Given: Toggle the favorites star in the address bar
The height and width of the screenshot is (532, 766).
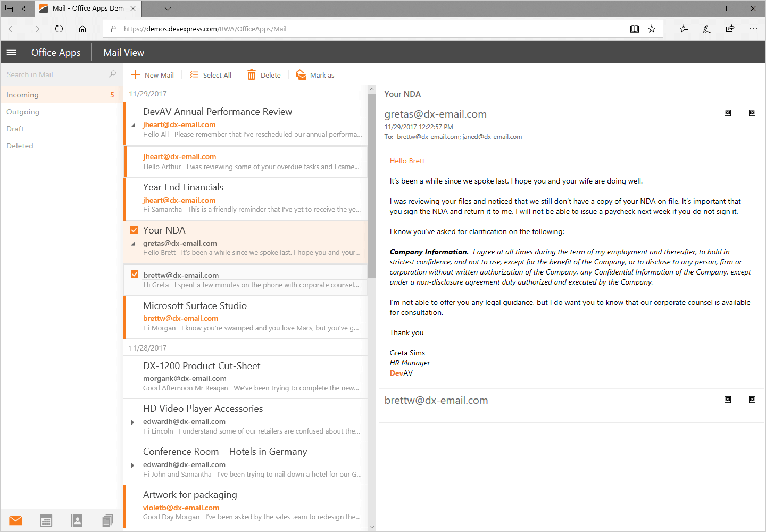Looking at the screenshot, I should [x=652, y=29].
